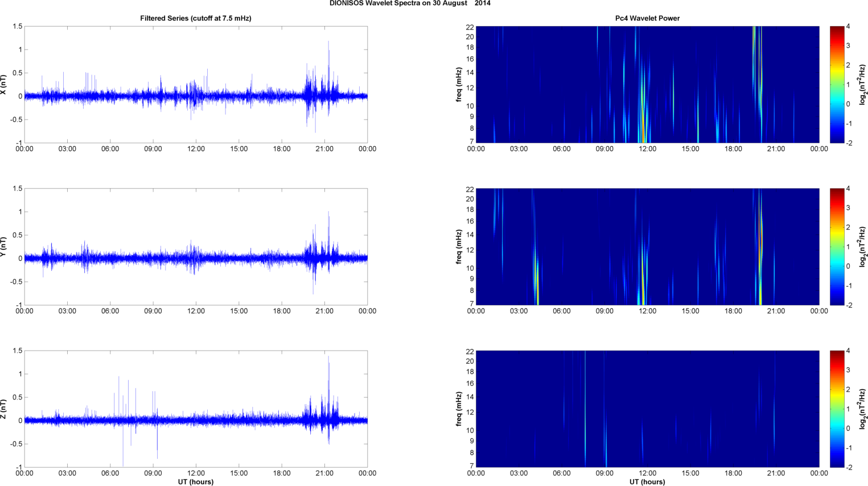Select UT (hours) label under bottom spectrogram

tap(647, 482)
